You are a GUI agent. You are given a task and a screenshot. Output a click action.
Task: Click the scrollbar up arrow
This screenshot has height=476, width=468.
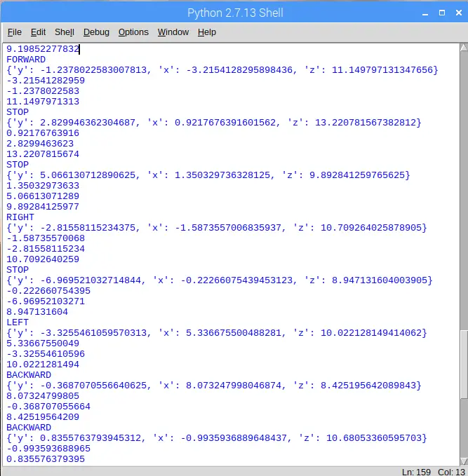tap(464, 48)
